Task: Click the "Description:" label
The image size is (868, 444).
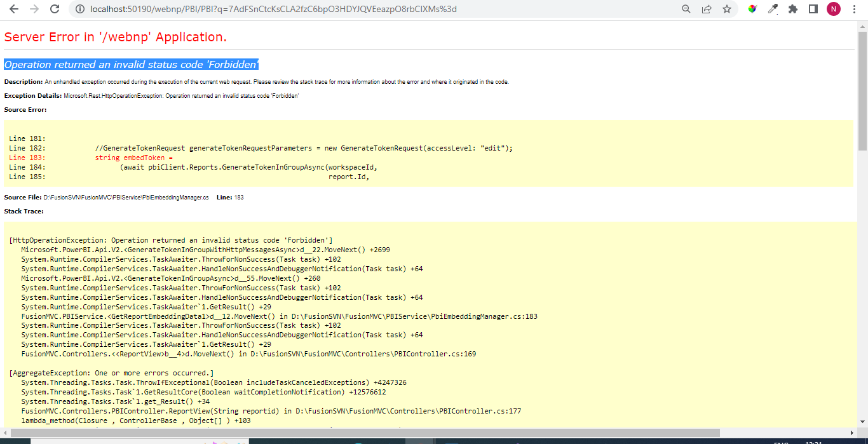Action: (x=24, y=82)
